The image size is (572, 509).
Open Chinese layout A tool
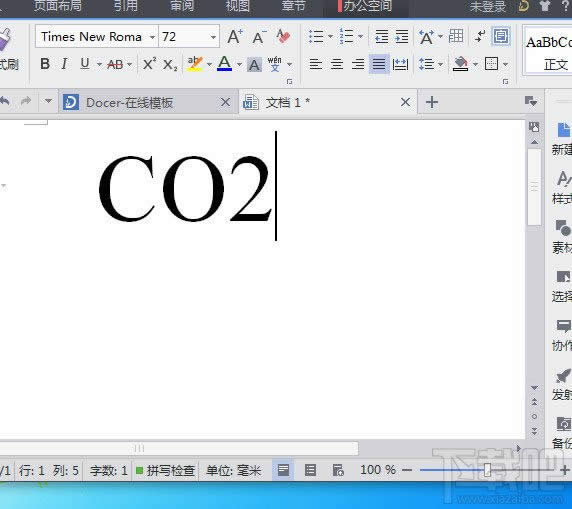(x=426, y=37)
